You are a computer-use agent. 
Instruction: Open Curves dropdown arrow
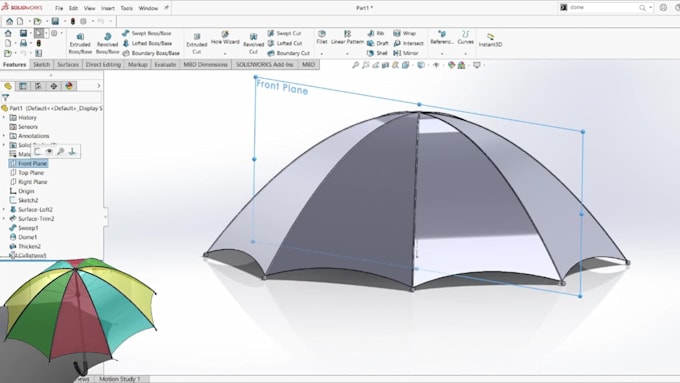(x=465, y=54)
